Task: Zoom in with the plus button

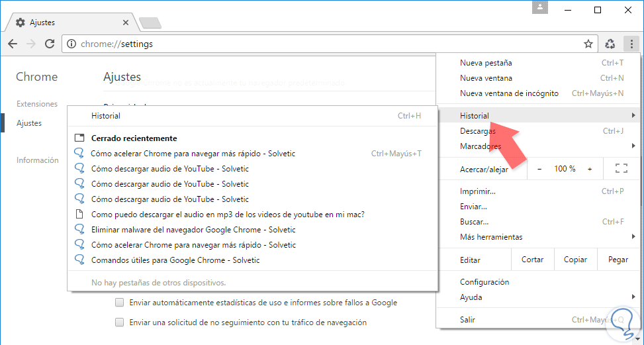Action: click(x=590, y=169)
